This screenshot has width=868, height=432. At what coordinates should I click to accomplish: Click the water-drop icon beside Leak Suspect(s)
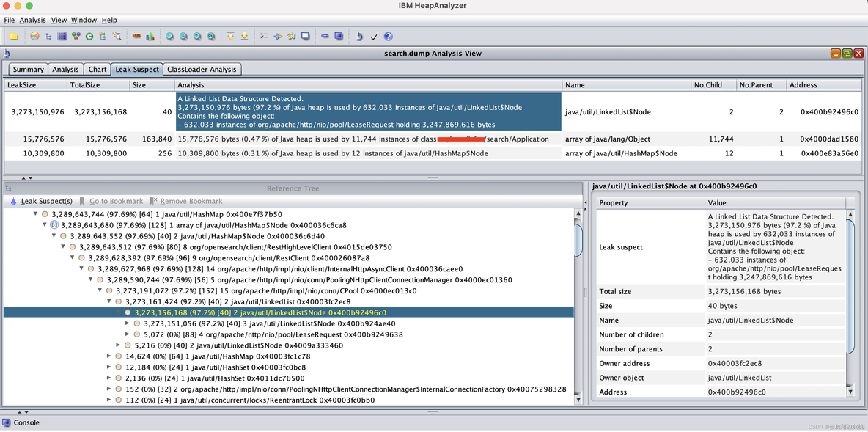[13, 201]
